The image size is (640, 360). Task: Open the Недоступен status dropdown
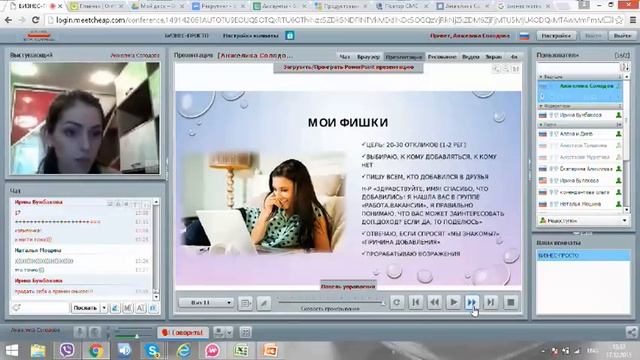click(583, 220)
